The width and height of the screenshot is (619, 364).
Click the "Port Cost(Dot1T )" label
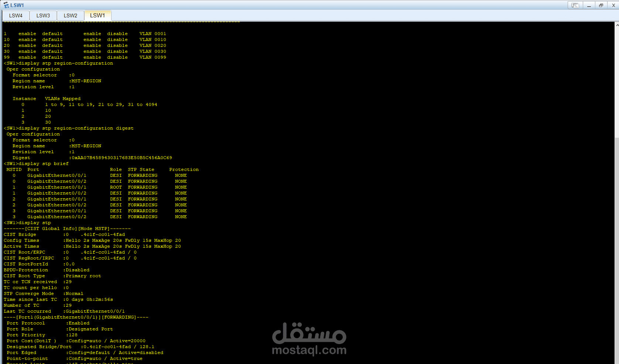tap(31, 341)
